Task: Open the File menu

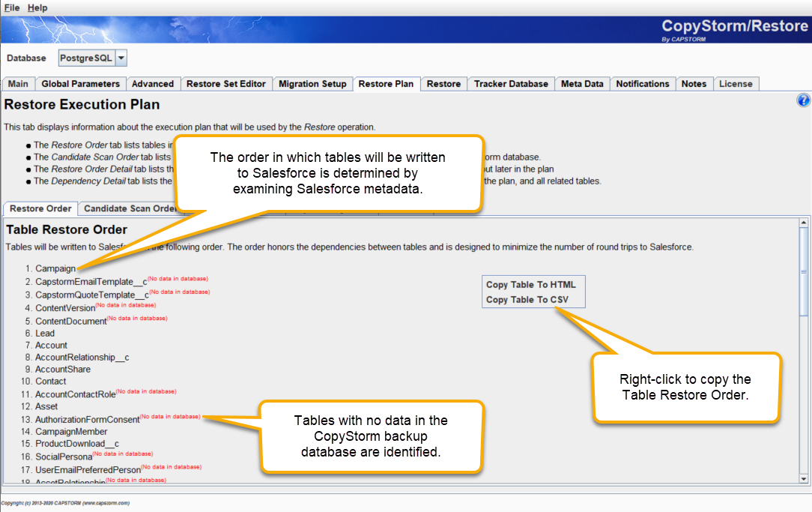Action: click(11, 7)
